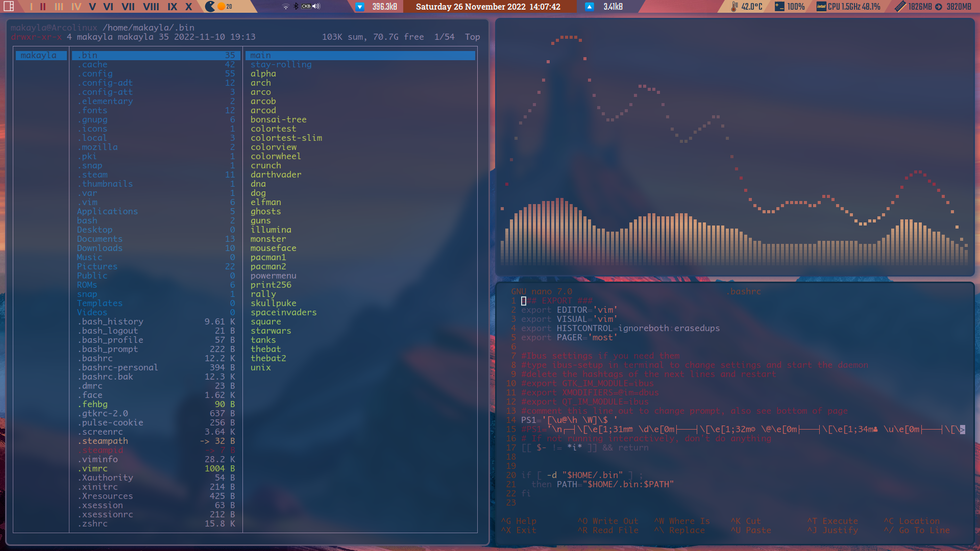Screen dimensions: 980x551
Task: Mute audio via the speaker icon
Action: pyautogui.click(x=316, y=7)
